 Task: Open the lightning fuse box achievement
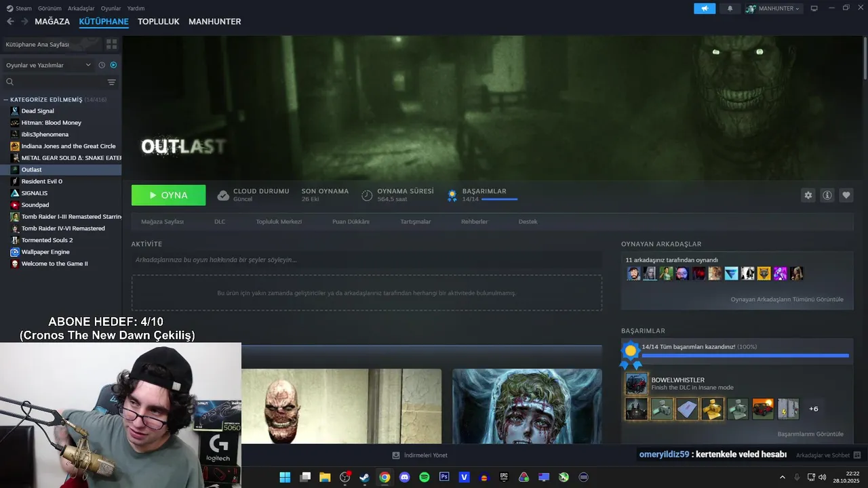pos(788,409)
